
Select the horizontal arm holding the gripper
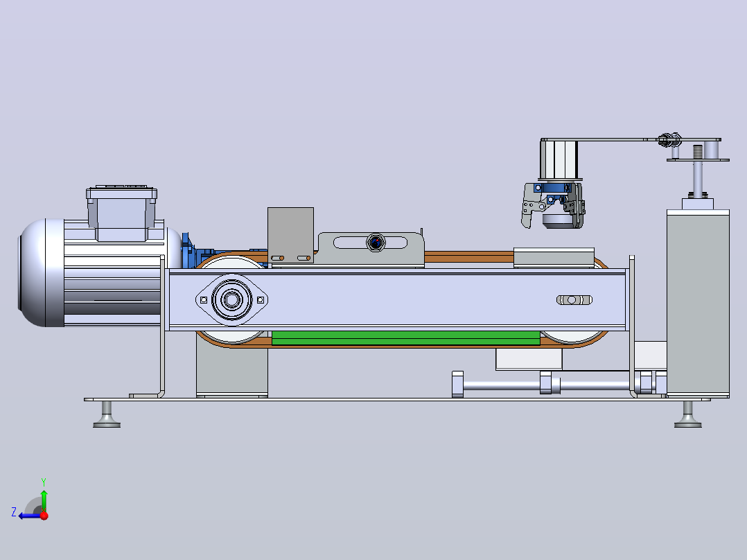631,139
